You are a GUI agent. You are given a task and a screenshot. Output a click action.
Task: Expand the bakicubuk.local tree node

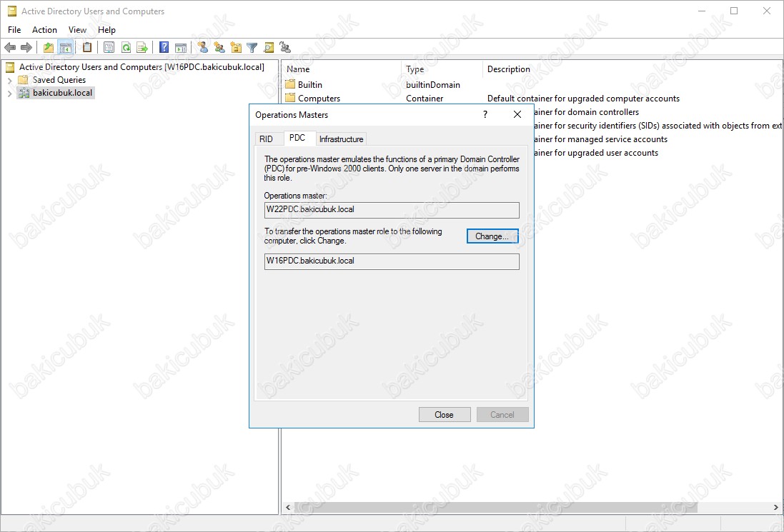tap(9, 93)
